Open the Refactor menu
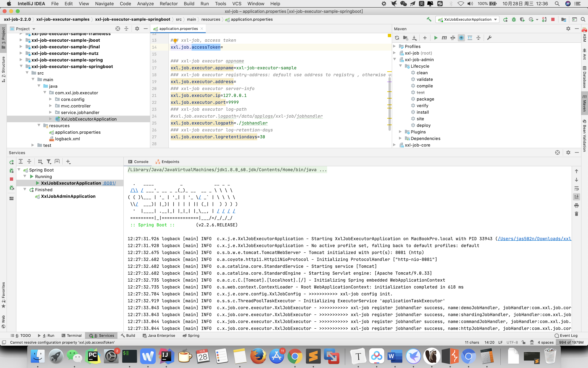This screenshot has height=368, width=588. coord(169,4)
